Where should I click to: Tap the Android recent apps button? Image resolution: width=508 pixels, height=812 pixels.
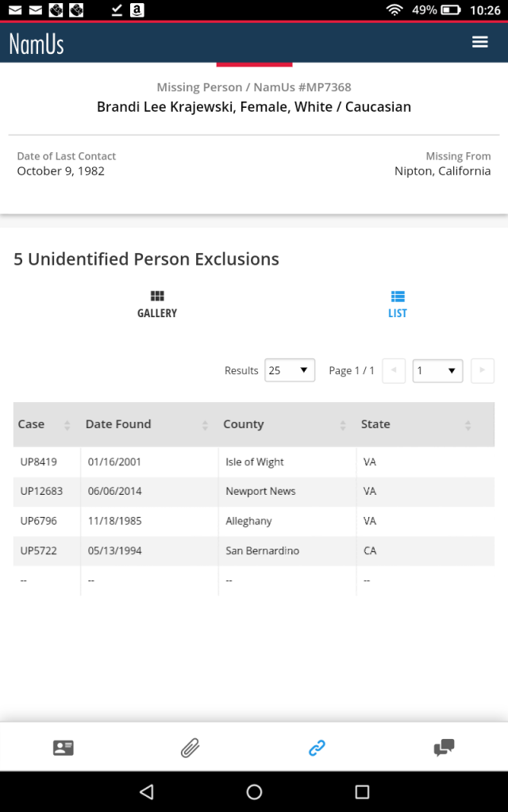tap(362, 791)
